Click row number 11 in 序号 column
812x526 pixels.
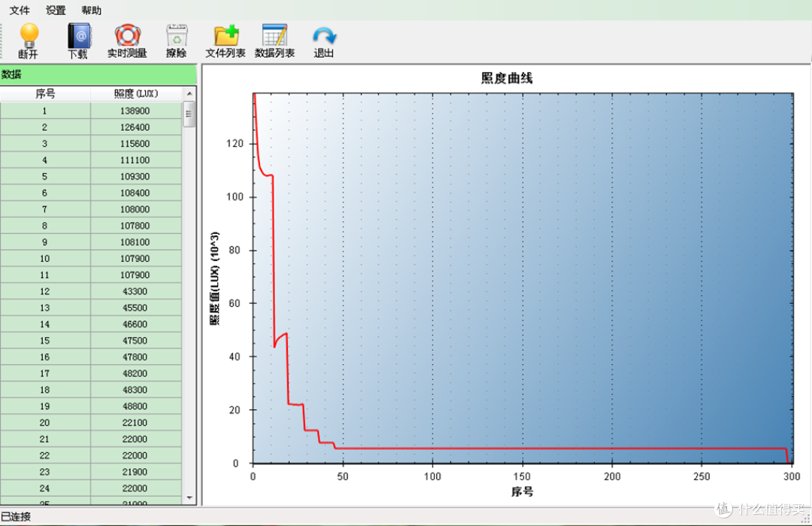(x=45, y=275)
